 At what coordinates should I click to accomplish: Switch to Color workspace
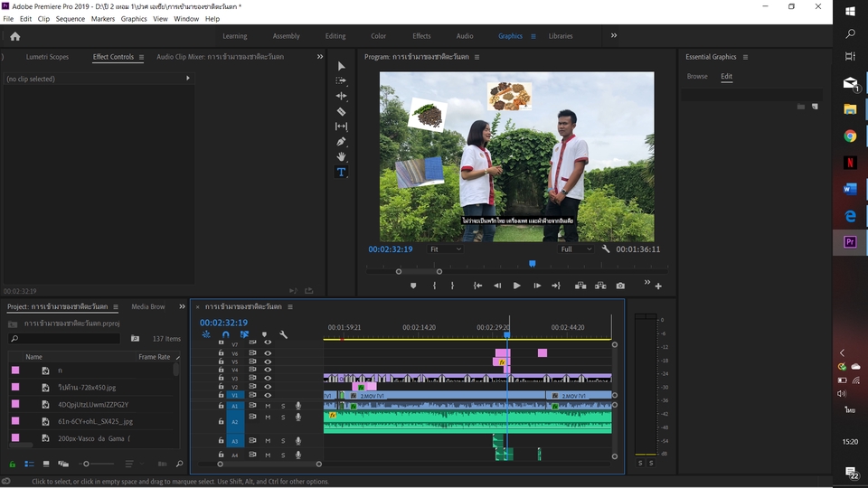tap(378, 36)
